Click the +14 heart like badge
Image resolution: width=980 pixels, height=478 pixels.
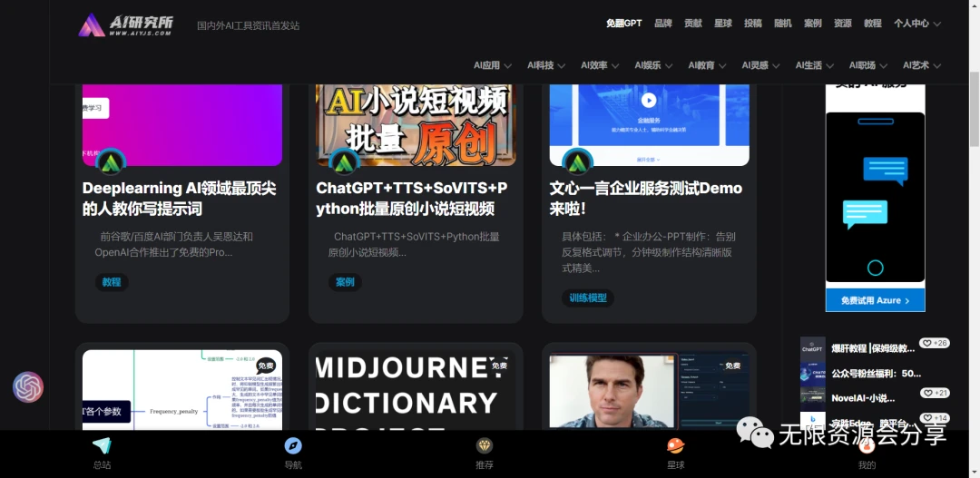coord(935,418)
